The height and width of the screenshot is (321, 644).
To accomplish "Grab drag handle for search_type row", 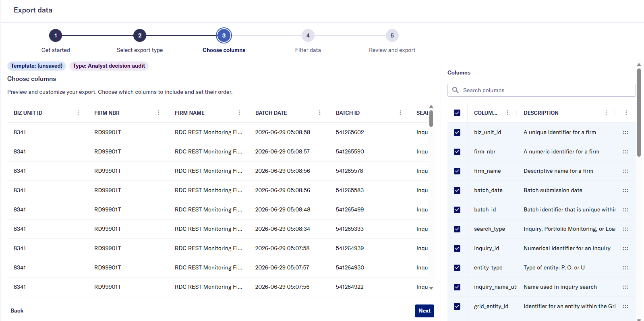I will tap(625, 229).
